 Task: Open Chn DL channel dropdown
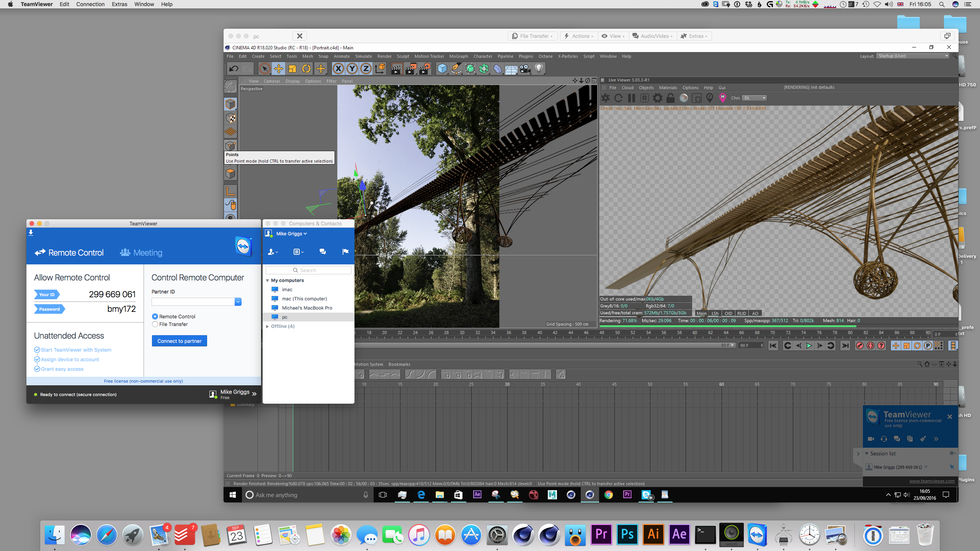[755, 98]
